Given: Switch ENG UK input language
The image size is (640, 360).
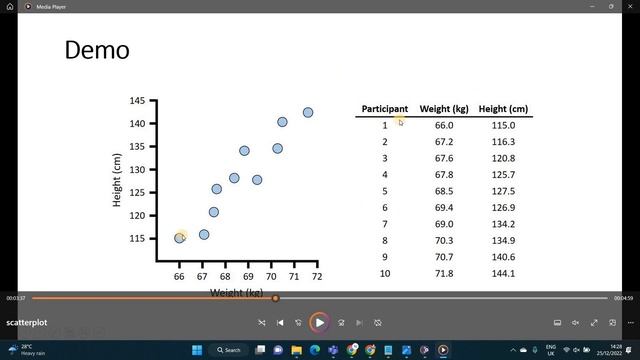Looking at the screenshot, I should [551, 350].
